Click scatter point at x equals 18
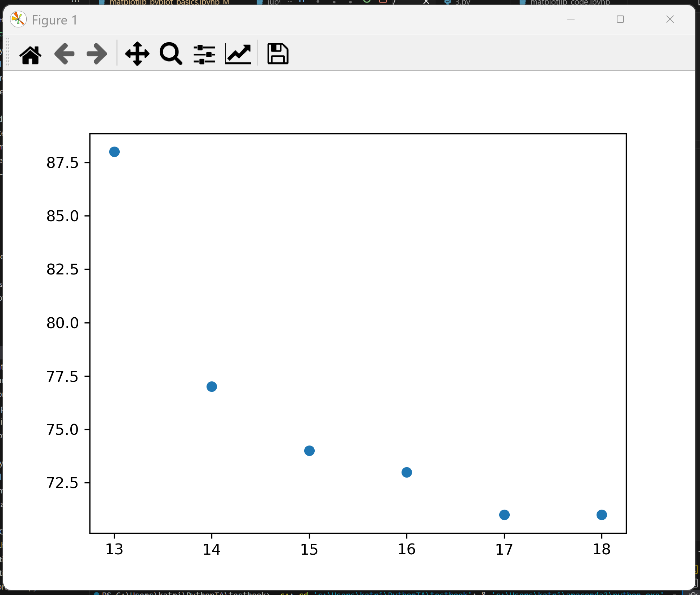This screenshot has height=595, width=700. coord(602,515)
